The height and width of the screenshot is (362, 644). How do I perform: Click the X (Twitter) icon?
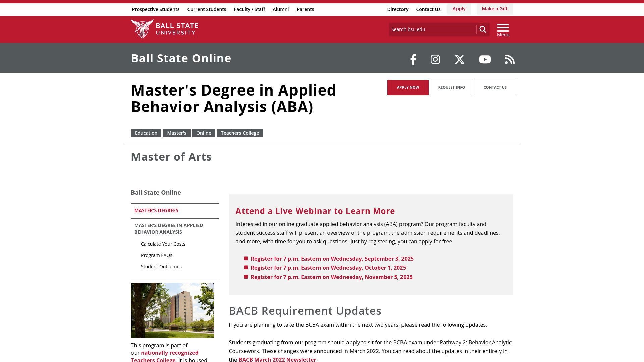459,59
